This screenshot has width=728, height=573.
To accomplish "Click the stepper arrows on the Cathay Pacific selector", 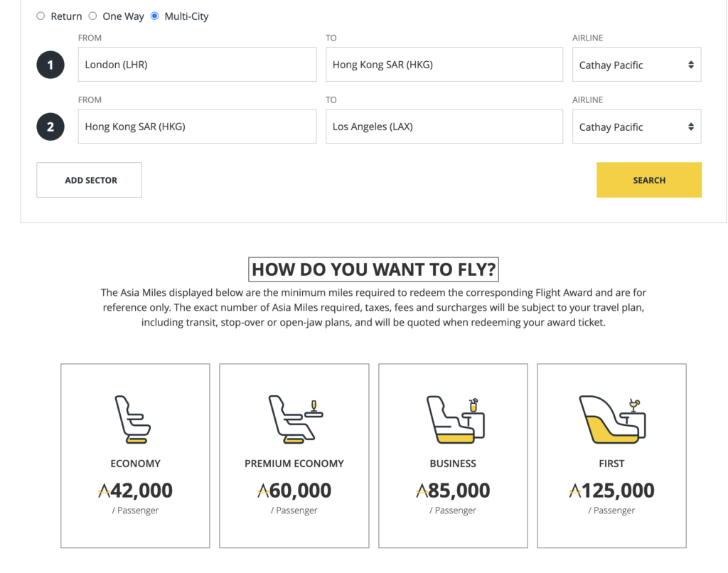I will [x=691, y=64].
